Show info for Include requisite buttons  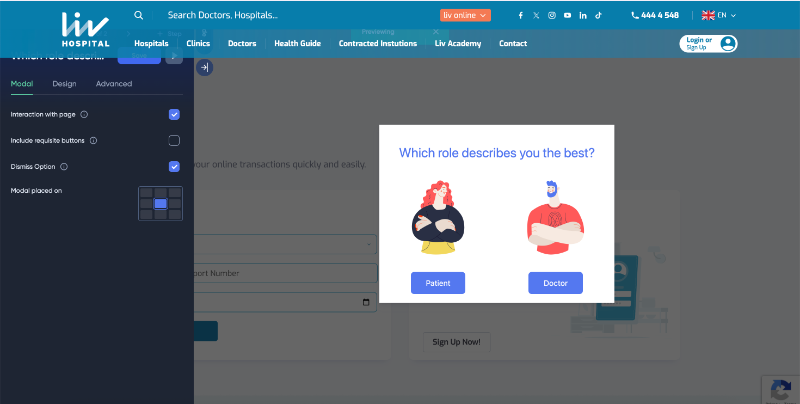pos(93,141)
